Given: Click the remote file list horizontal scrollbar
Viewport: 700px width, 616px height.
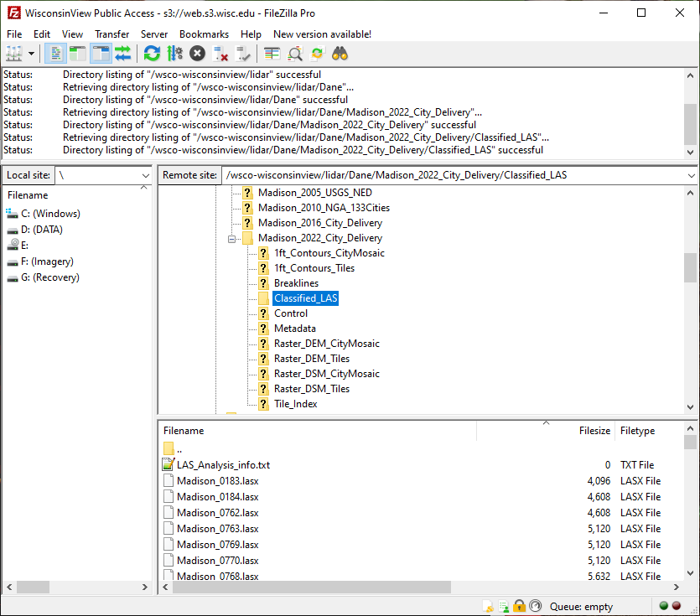Looking at the screenshot, I should (310, 588).
